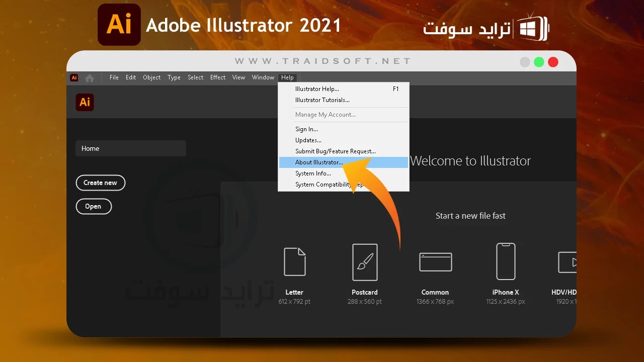
Task: Close the open Help menu
Action: click(287, 77)
